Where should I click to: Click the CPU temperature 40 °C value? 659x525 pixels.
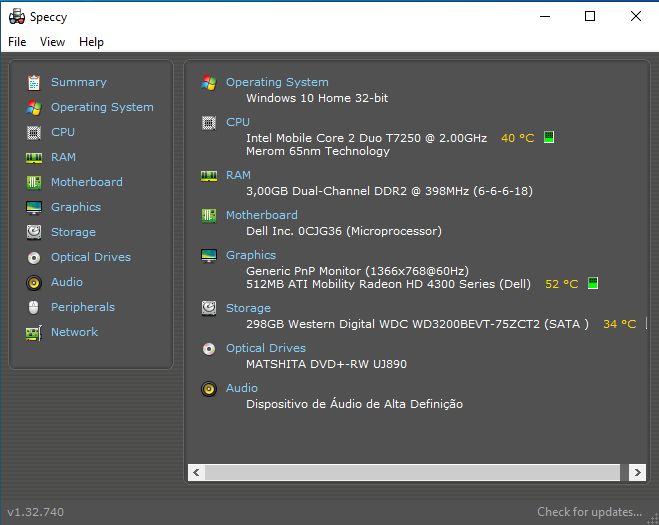[517, 138]
